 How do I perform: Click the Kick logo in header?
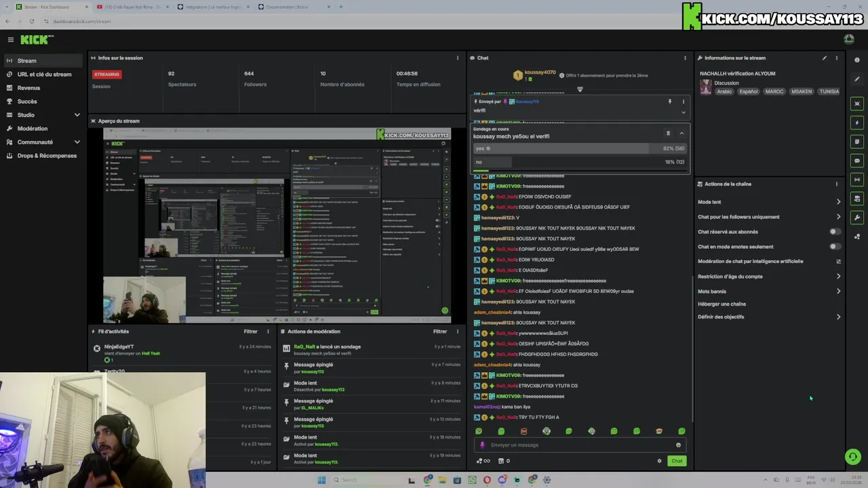(37, 40)
